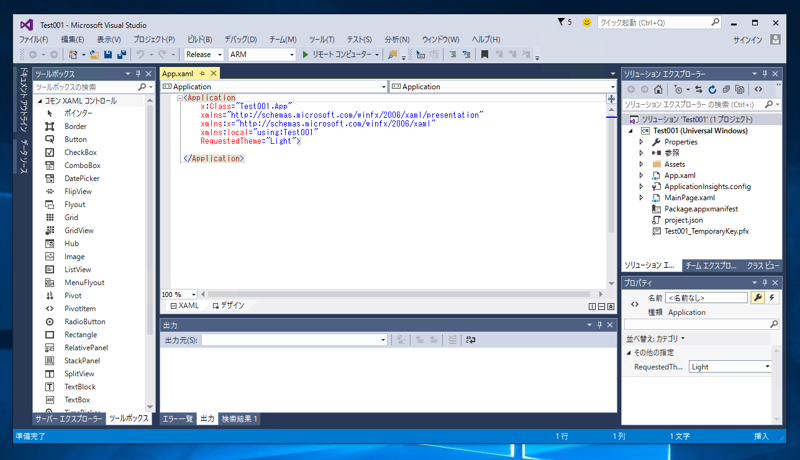Pin the App.xaml tab
800x460 pixels.
coord(203,73)
